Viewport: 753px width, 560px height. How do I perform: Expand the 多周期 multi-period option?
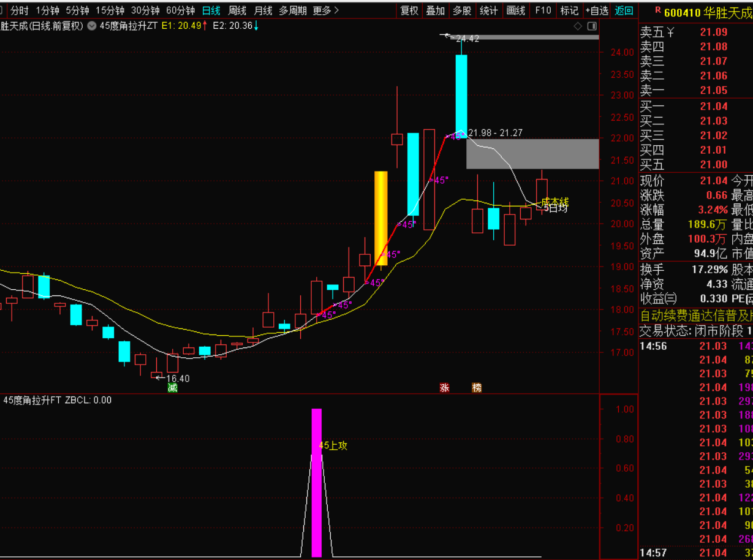pyautogui.click(x=292, y=10)
